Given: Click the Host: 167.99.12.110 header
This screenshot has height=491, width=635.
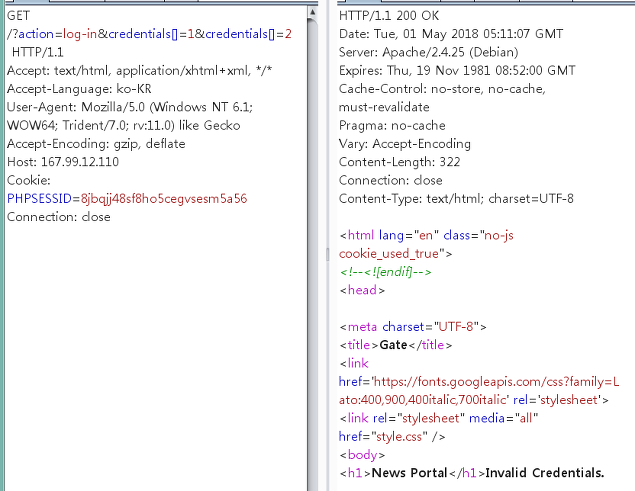Looking at the screenshot, I should tap(63, 162).
